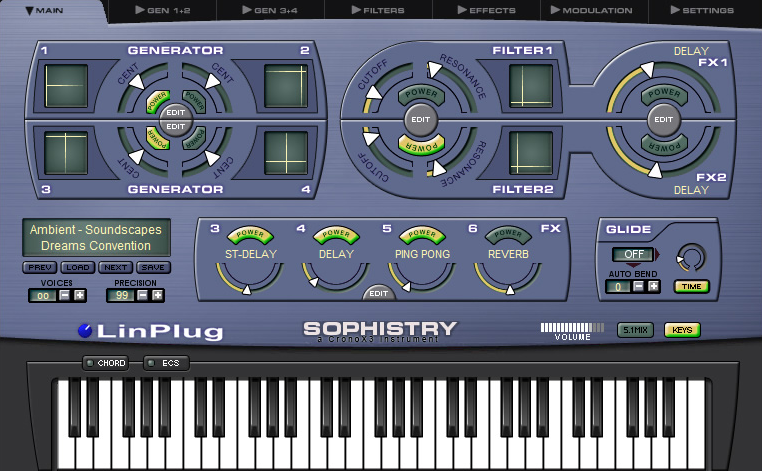Click the Filter 2 response display
762x471 pixels.
pos(531,153)
